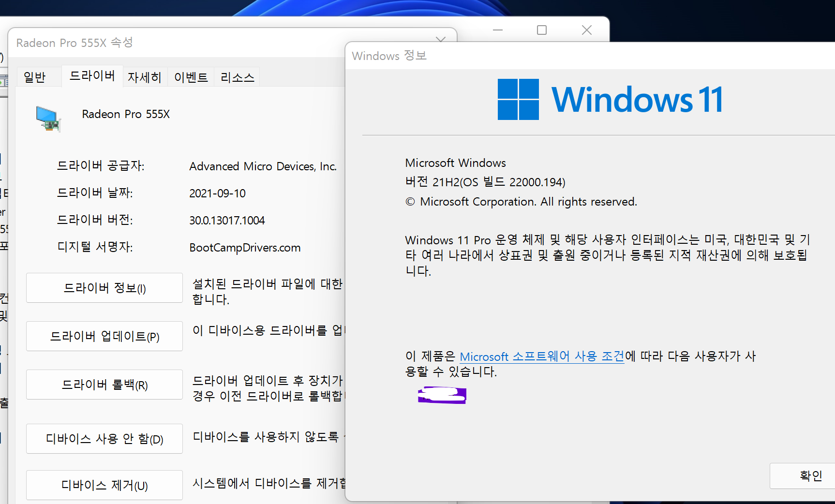This screenshot has width=835, height=504.
Task: Click 디바이스 제거(U) button
Action: [104, 485]
